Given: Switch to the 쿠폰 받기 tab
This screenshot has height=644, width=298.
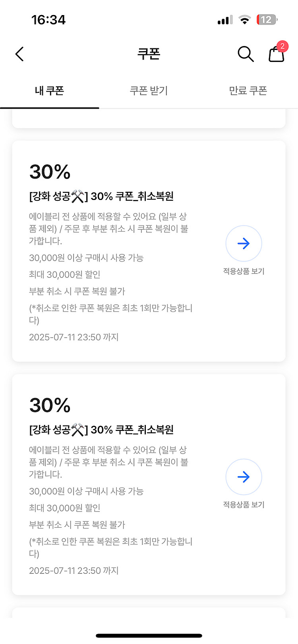Looking at the screenshot, I should tap(149, 91).
